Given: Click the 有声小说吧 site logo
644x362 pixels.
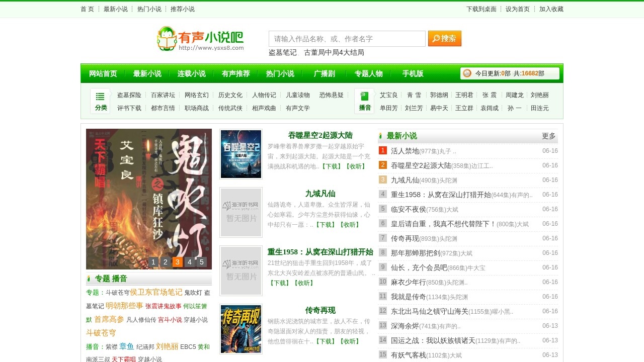Looking at the screenshot, I should tap(200, 39).
